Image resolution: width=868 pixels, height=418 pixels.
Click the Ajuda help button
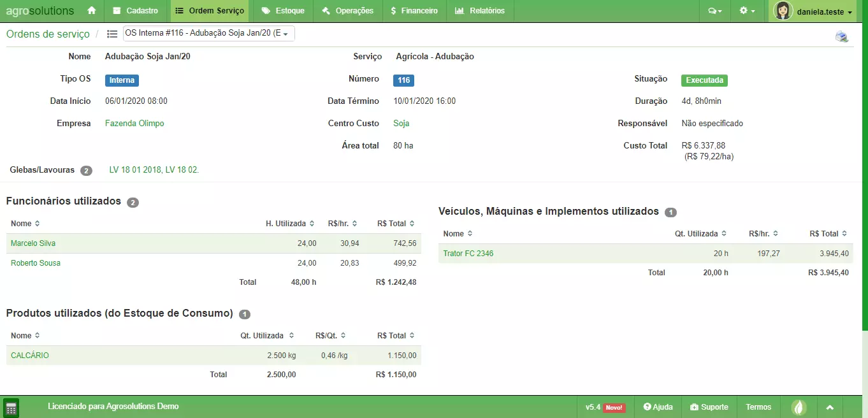click(x=658, y=407)
